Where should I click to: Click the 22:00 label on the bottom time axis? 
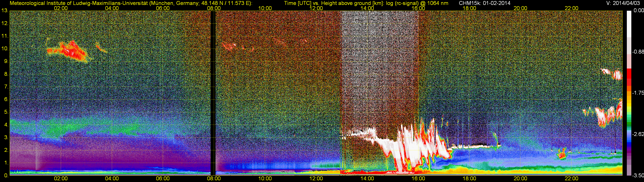point(571,179)
